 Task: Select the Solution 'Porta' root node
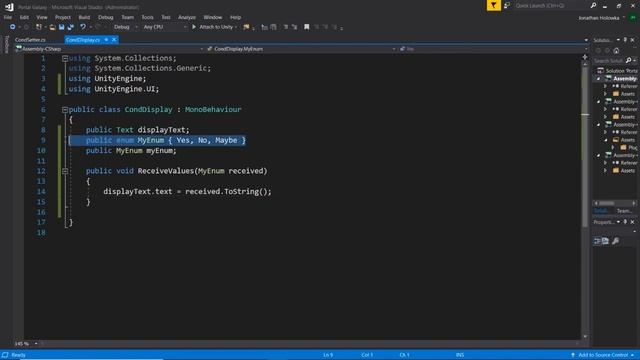617,71
